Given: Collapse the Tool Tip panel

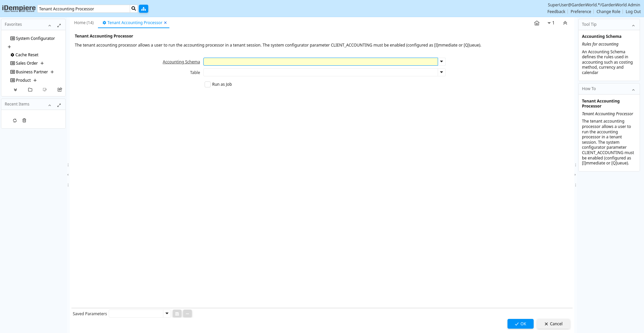Looking at the screenshot, I should coord(633,25).
